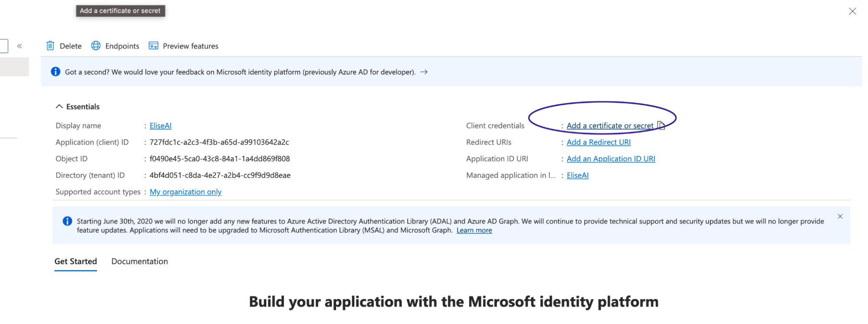Click the Application (client) ID label

pos(92,142)
